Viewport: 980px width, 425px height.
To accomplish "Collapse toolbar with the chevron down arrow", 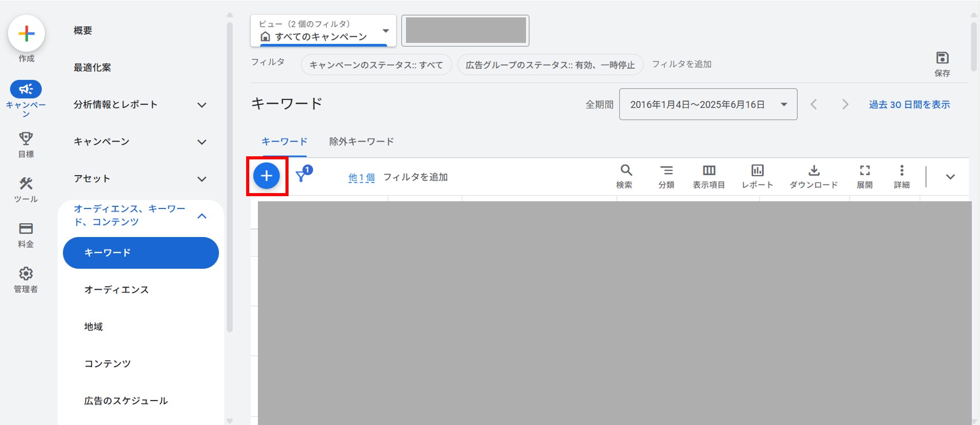I will pos(950,177).
